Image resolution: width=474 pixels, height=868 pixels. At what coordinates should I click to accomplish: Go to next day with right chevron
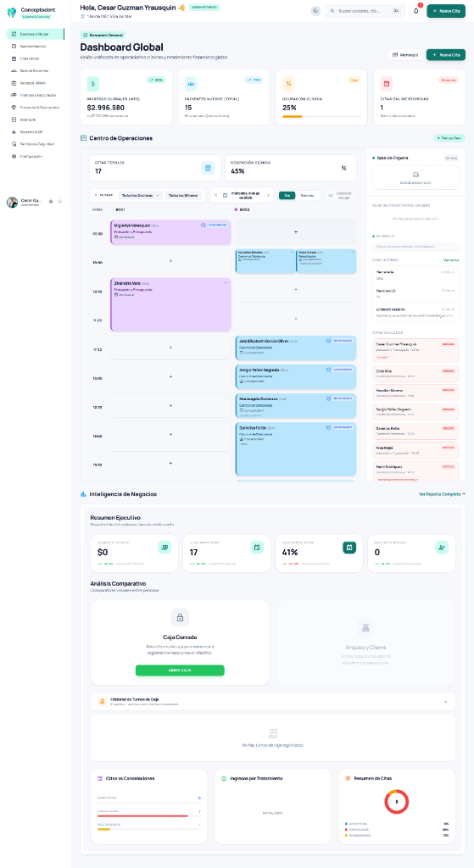click(x=269, y=196)
